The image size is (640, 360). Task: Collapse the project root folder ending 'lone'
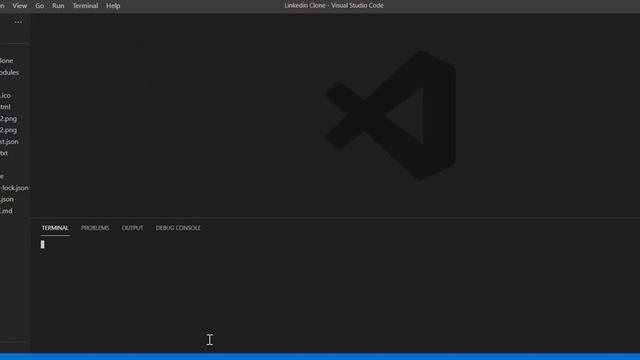click(x=7, y=60)
